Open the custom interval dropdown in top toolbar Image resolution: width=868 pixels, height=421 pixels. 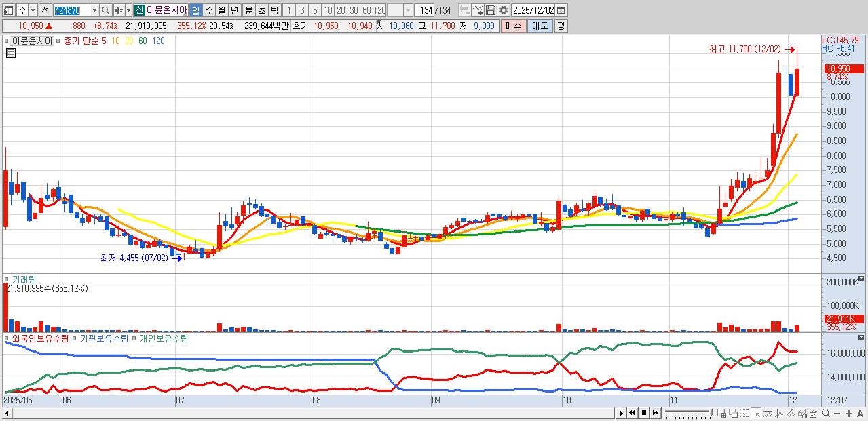408,10
